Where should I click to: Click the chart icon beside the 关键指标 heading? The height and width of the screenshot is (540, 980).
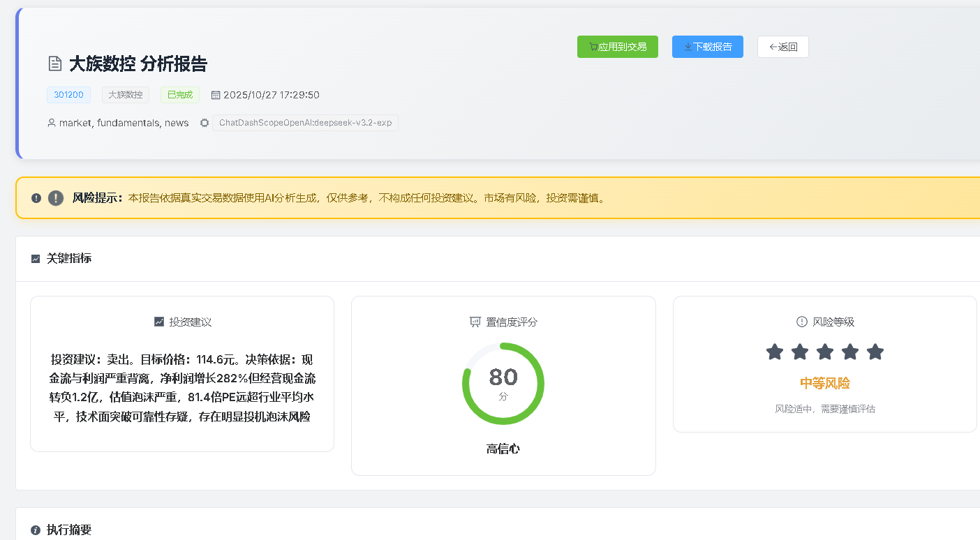(36, 259)
